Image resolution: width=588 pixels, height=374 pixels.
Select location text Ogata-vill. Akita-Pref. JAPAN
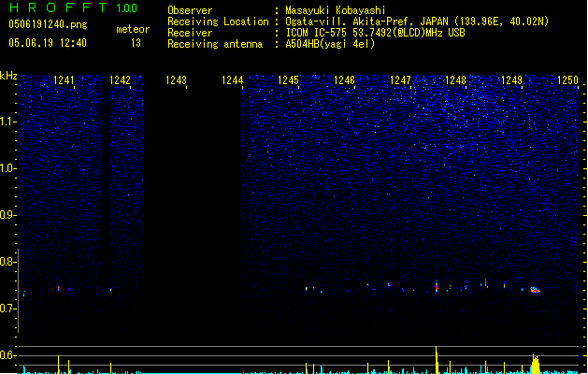[366, 22]
